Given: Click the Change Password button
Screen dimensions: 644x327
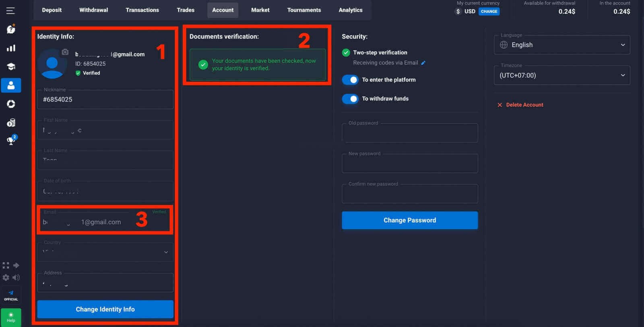Looking at the screenshot, I should (x=409, y=220).
